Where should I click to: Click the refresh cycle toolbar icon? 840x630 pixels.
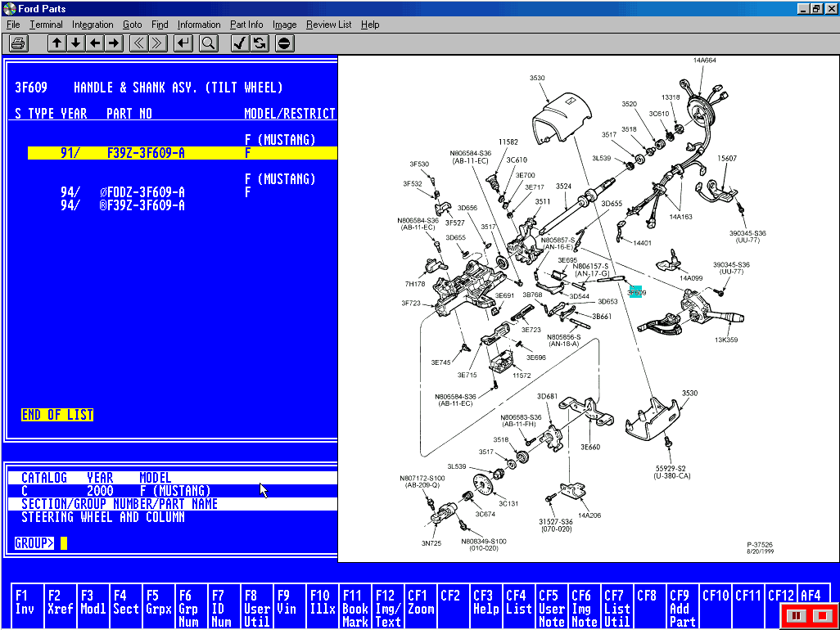(x=260, y=43)
